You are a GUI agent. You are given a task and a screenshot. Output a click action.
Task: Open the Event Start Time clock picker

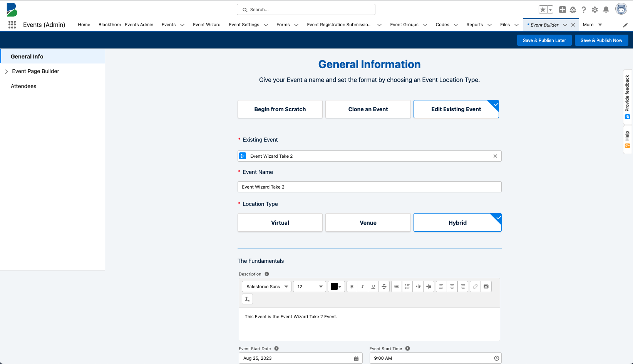497,359
